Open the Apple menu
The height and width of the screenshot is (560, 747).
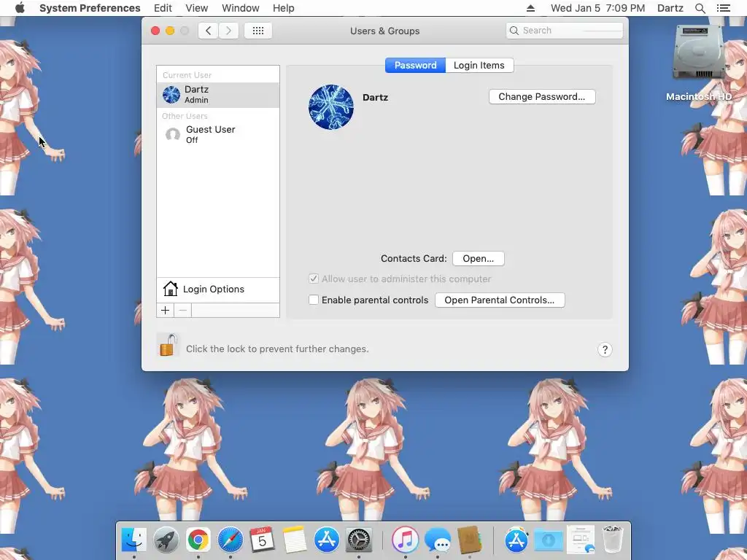[x=20, y=8]
